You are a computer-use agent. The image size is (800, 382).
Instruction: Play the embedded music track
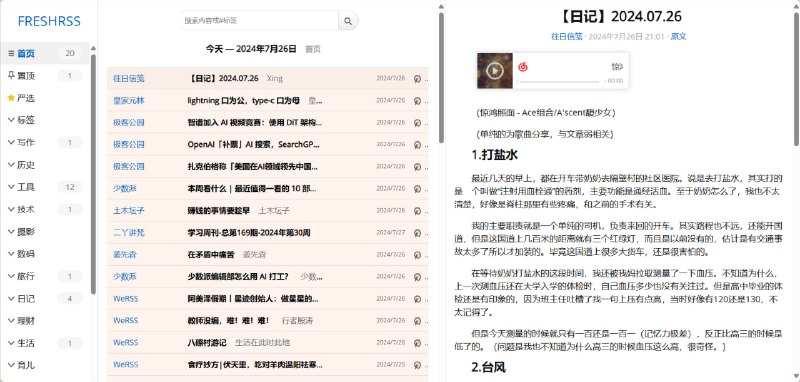(494, 70)
